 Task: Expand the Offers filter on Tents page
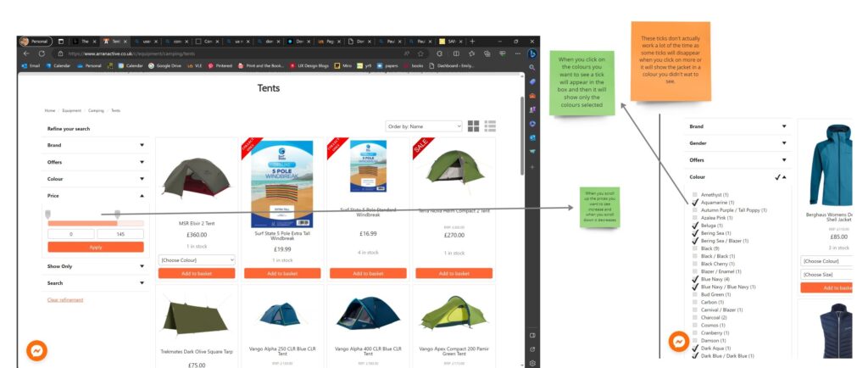click(95, 162)
